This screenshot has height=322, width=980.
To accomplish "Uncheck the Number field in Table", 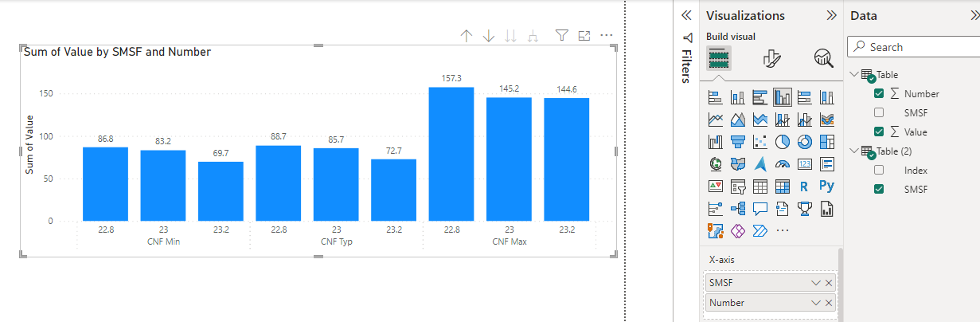I will (x=879, y=93).
